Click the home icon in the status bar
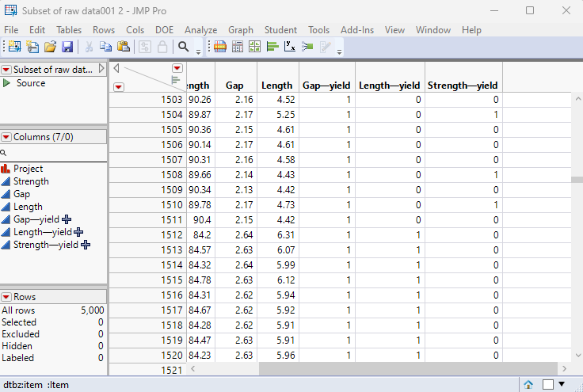The width and height of the screenshot is (583, 392). click(528, 385)
